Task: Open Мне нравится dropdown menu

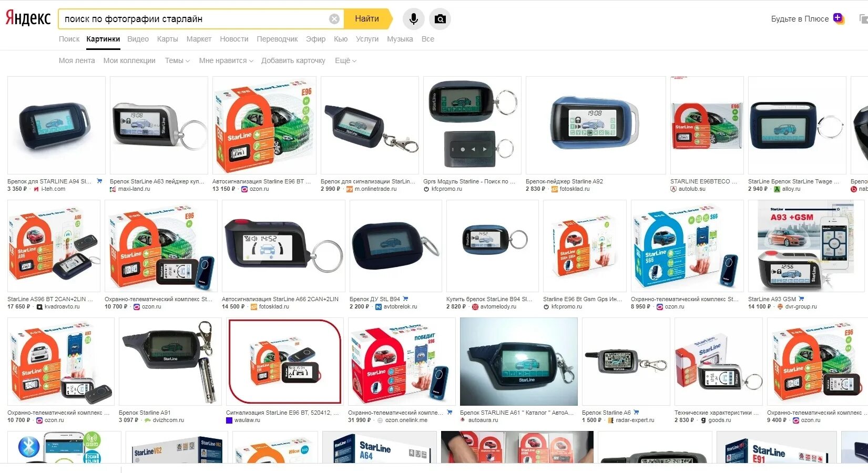Action: click(226, 60)
